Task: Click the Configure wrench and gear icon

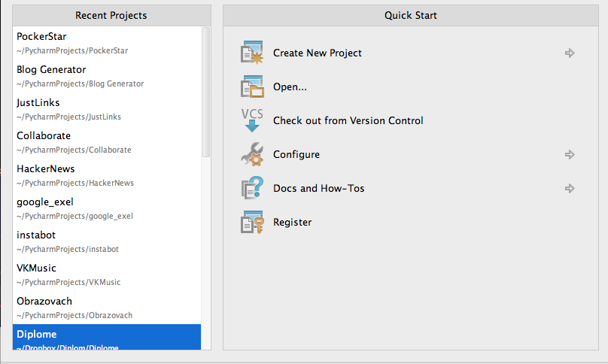Action: 252,154
